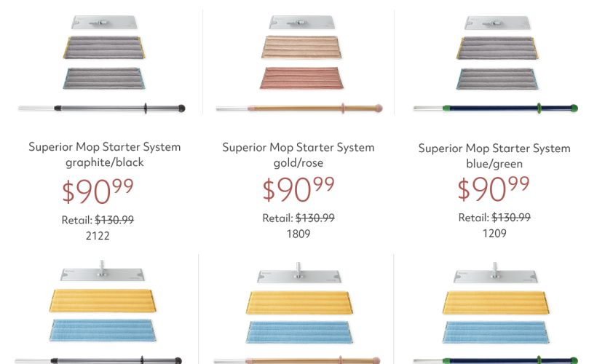Click the Superior Mop Starter System blue/green title

494,156
